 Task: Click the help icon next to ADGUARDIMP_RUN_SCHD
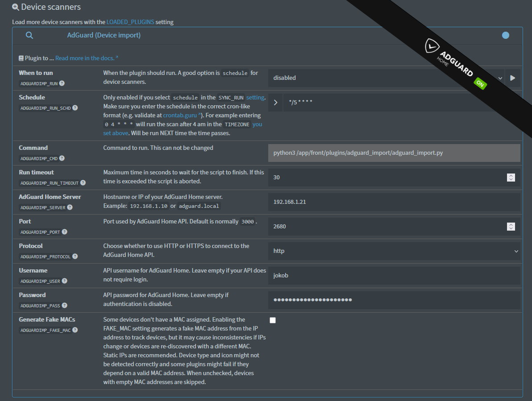point(75,108)
